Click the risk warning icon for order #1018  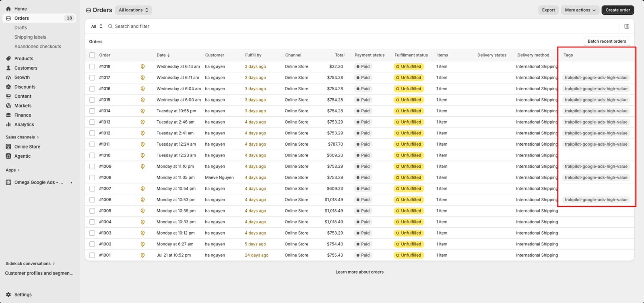[x=142, y=66]
